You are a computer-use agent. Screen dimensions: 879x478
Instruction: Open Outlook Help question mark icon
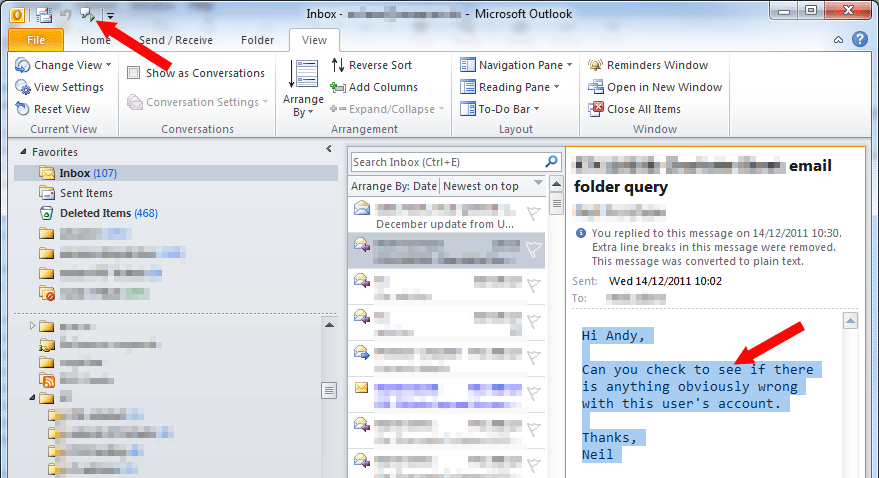[859, 39]
